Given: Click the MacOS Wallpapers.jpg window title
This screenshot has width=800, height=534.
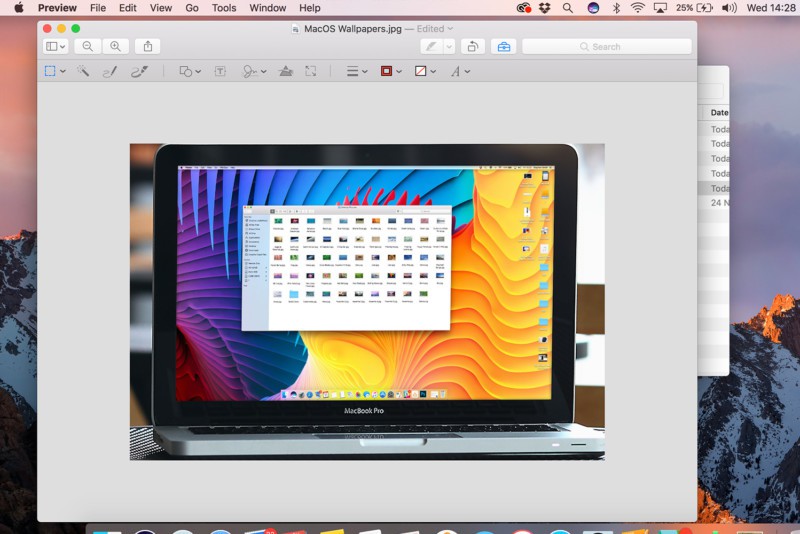Looking at the screenshot, I should click(353, 29).
